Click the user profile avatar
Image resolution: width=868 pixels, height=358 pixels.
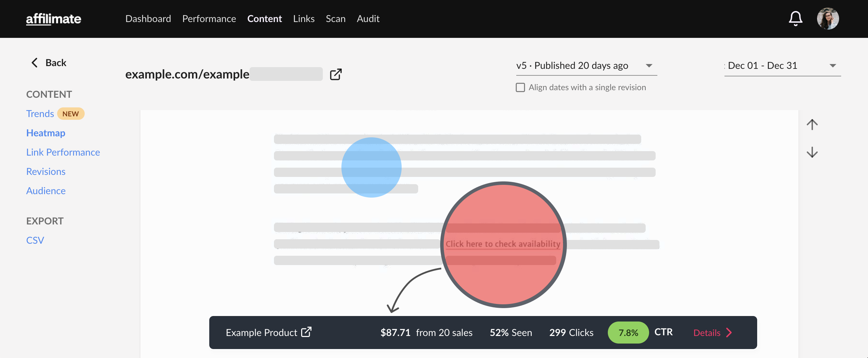pyautogui.click(x=828, y=19)
